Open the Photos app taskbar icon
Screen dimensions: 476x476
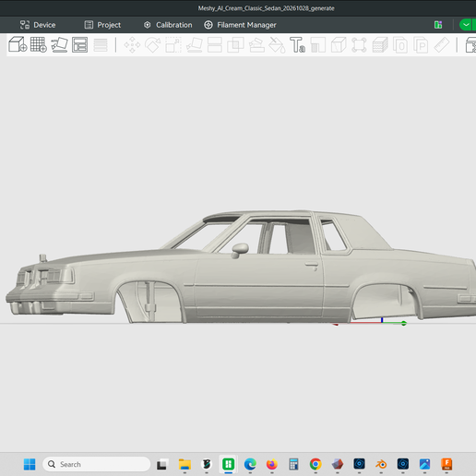[x=424, y=464]
